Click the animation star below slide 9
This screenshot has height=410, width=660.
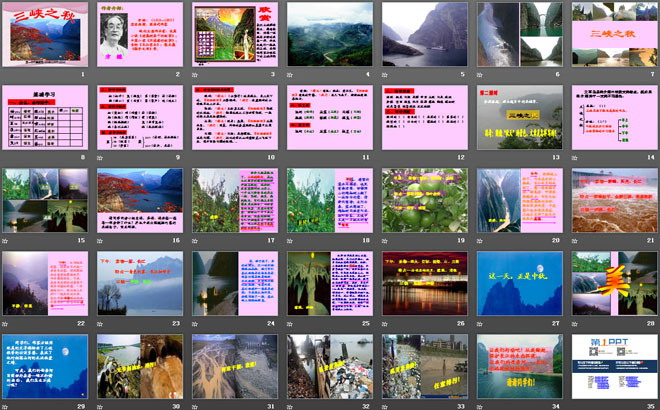coord(100,158)
